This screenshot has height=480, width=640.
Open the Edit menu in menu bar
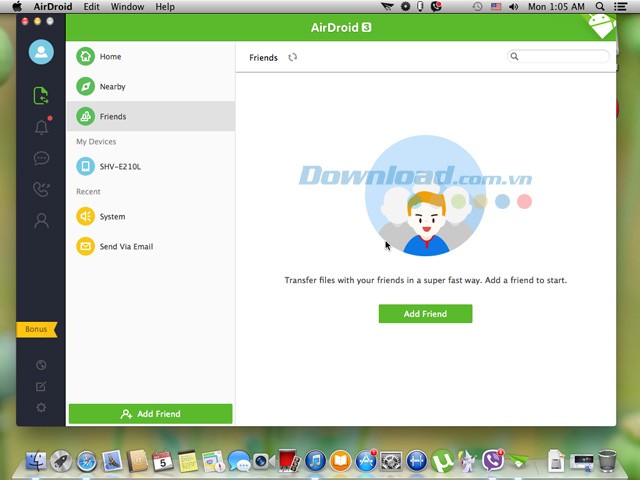tap(91, 7)
